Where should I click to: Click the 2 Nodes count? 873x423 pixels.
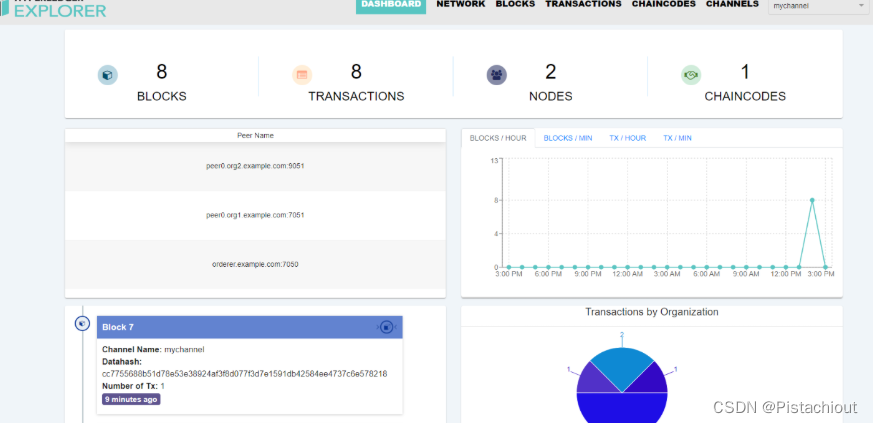coord(551,72)
